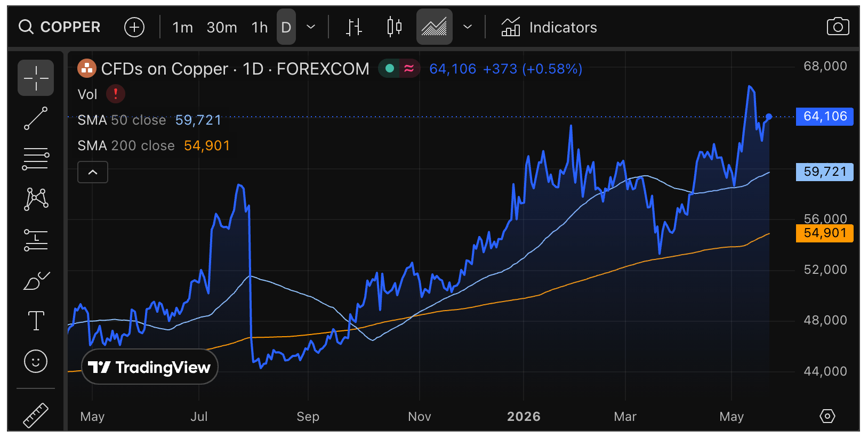Viewport: 868px width, 439px height.
Task: Switch chart style to bars
Action: point(354,27)
